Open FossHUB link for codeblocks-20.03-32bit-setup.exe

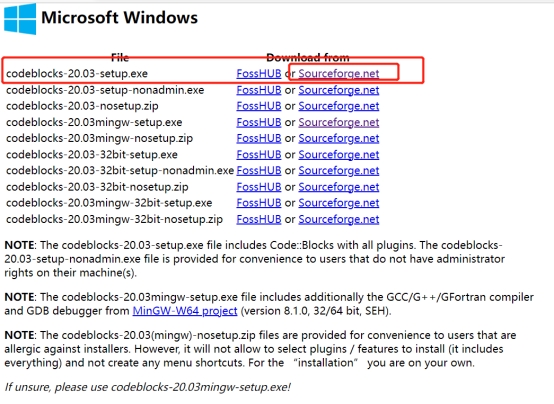tap(259, 154)
